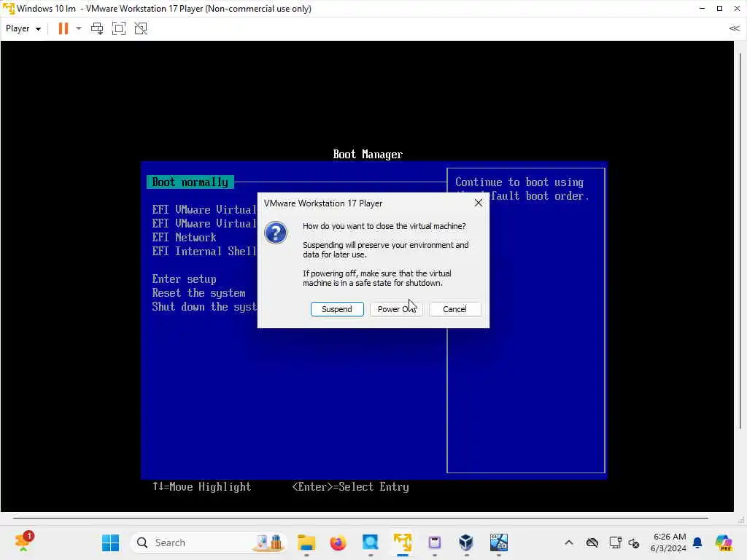This screenshot has height=560, width=747.
Task: Pause the virtual machine using pause icon
Action: point(63,28)
